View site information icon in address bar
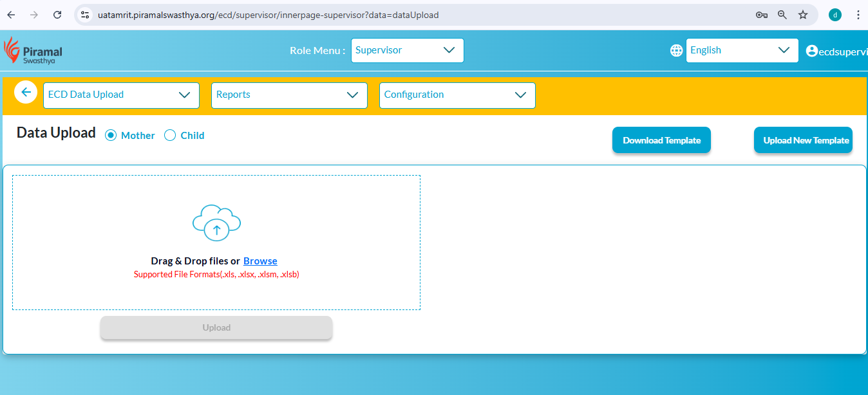This screenshot has height=395, width=868. tap(85, 15)
